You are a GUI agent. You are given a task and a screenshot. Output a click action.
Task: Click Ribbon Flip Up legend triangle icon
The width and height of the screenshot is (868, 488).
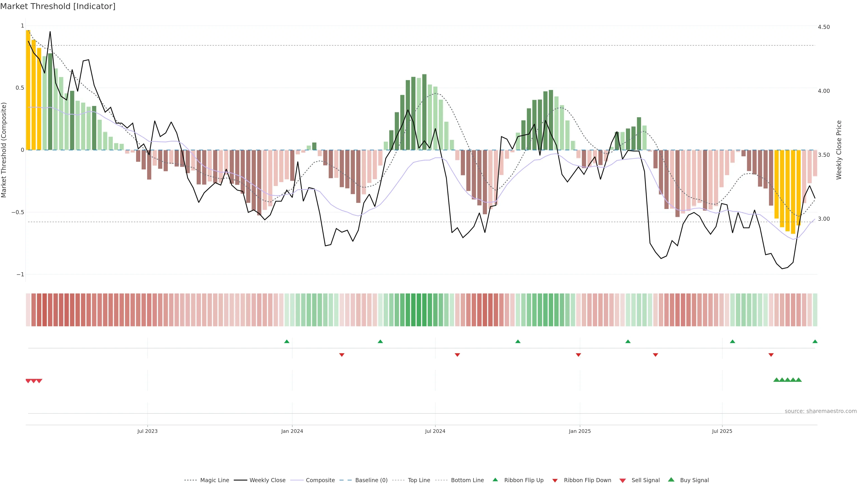pos(495,480)
